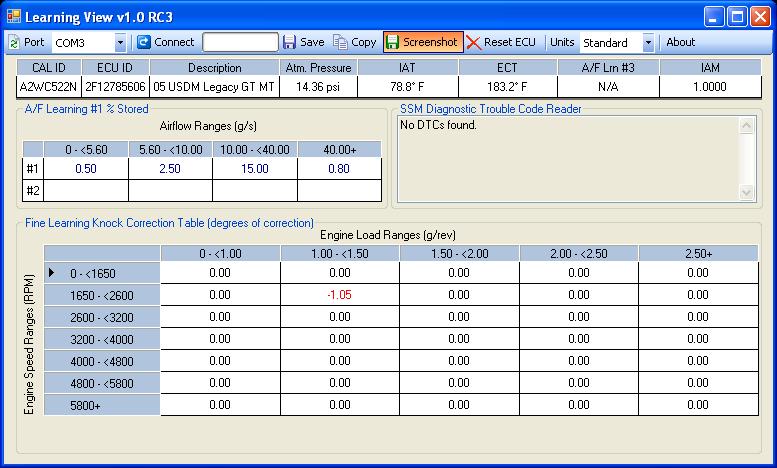Click the 40.00+ airflow column header
The image size is (777, 468).
339,149
